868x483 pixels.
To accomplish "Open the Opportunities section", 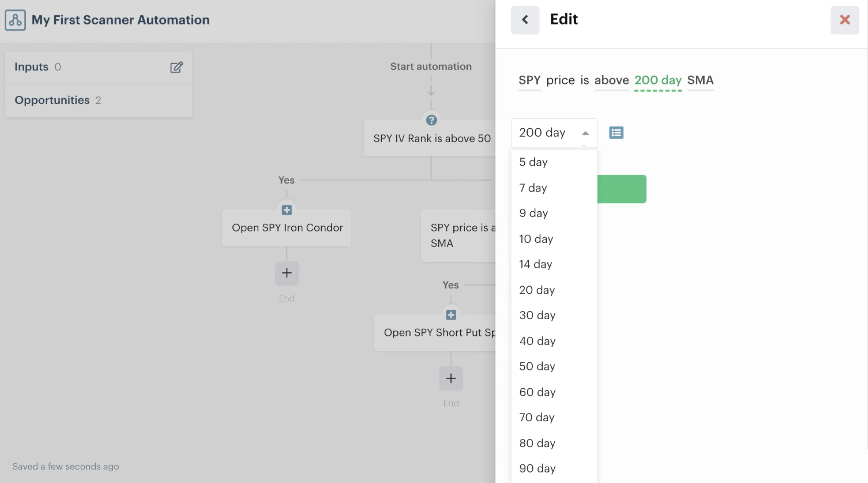I will pos(98,100).
